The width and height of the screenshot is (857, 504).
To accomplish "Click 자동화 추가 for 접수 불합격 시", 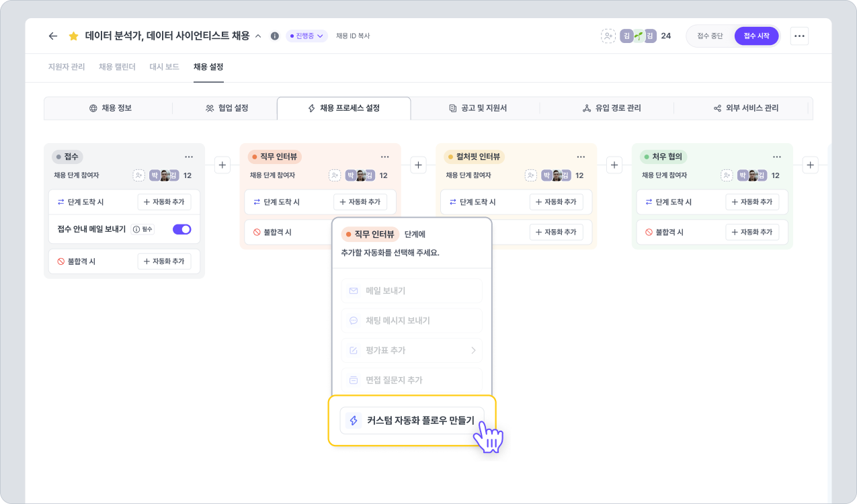I will pyautogui.click(x=165, y=261).
